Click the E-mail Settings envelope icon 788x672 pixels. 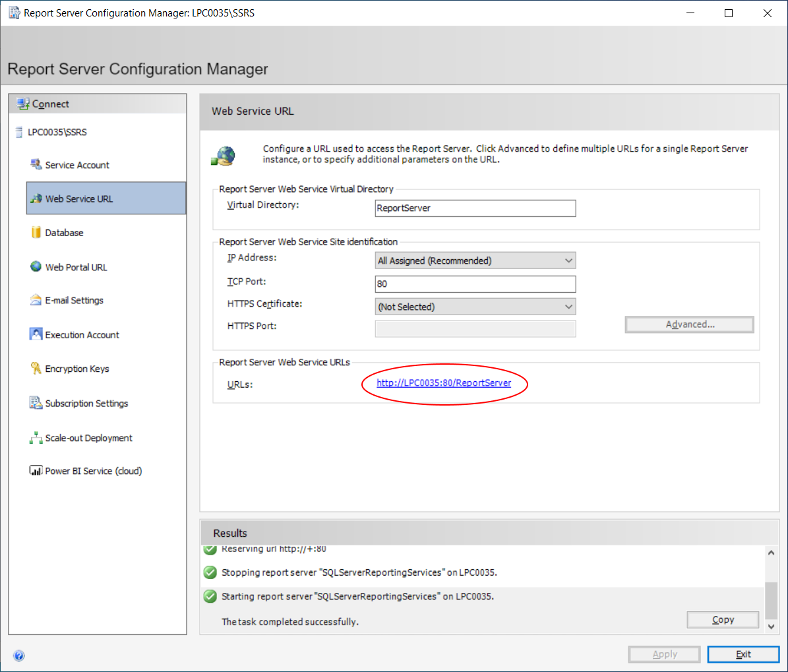click(x=36, y=300)
